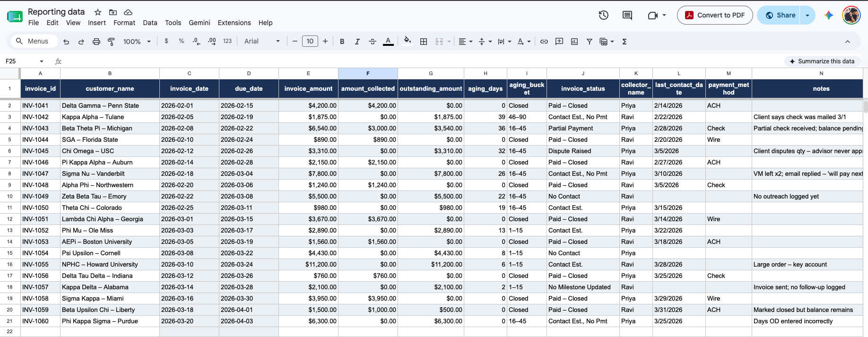
Task: Format as currency with dollar icon
Action: tap(166, 41)
